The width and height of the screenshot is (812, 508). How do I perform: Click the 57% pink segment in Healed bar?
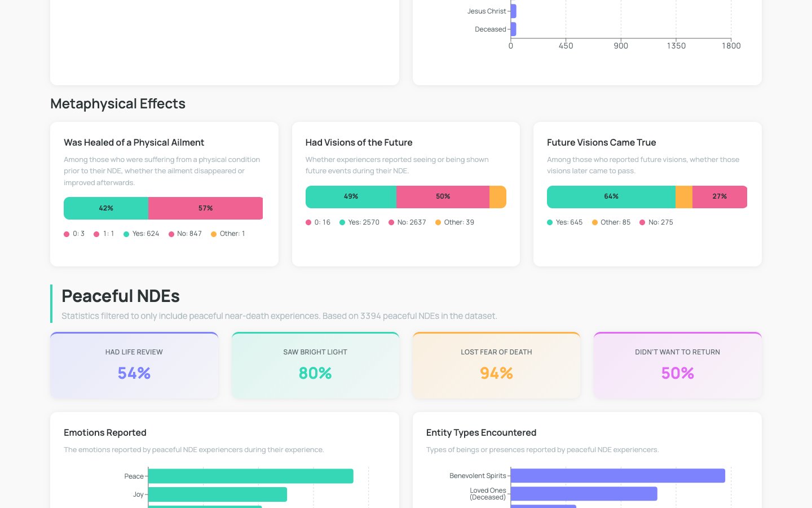tap(205, 208)
